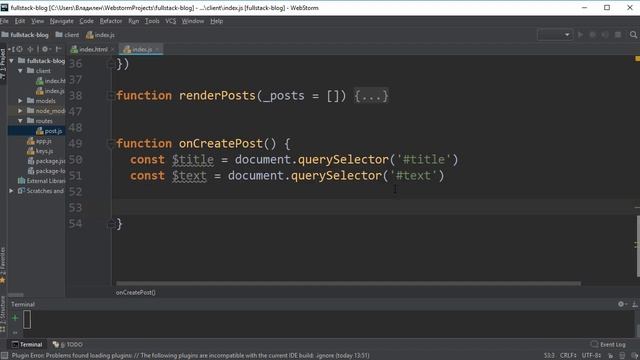640x360 pixels.
Task: Open Search Everywhere magnifier icon
Action: click(x=633, y=35)
